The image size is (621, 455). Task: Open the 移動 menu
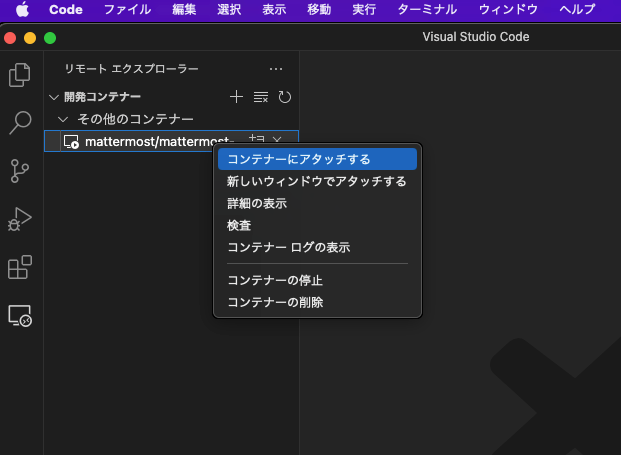coord(319,10)
